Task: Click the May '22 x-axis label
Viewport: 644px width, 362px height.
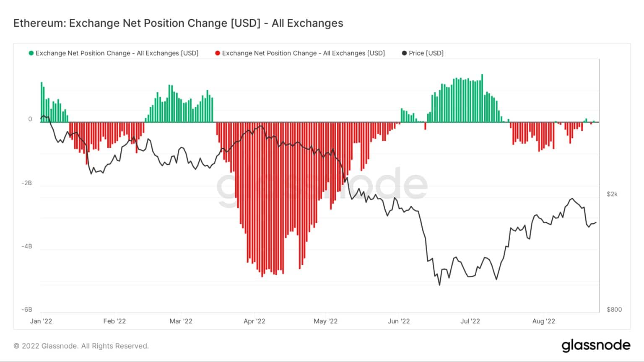Action: [326, 321]
